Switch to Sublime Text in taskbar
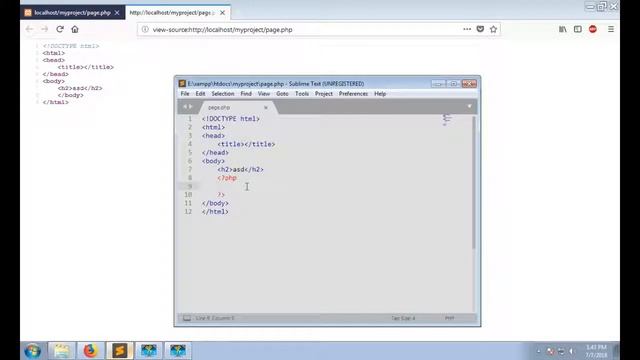Screen dimensions: 640x360 click(x=120, y=351)
